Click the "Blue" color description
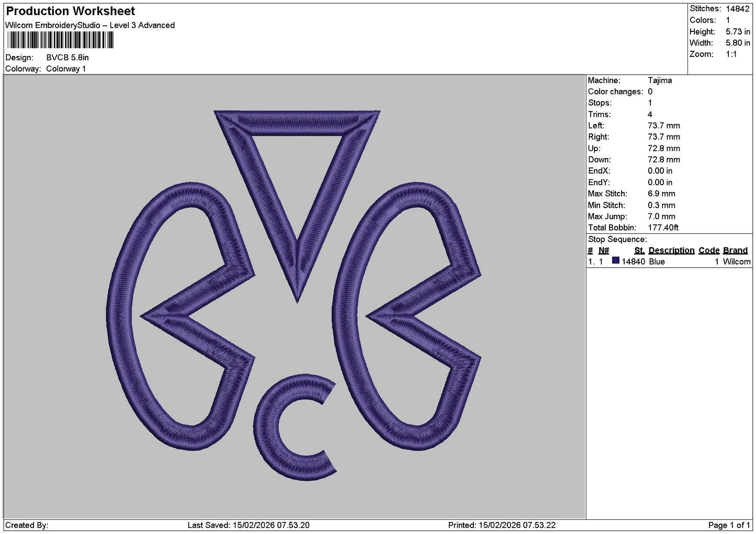Image resolution: width=756 pixels, height=534 pixels. [657, 262]
